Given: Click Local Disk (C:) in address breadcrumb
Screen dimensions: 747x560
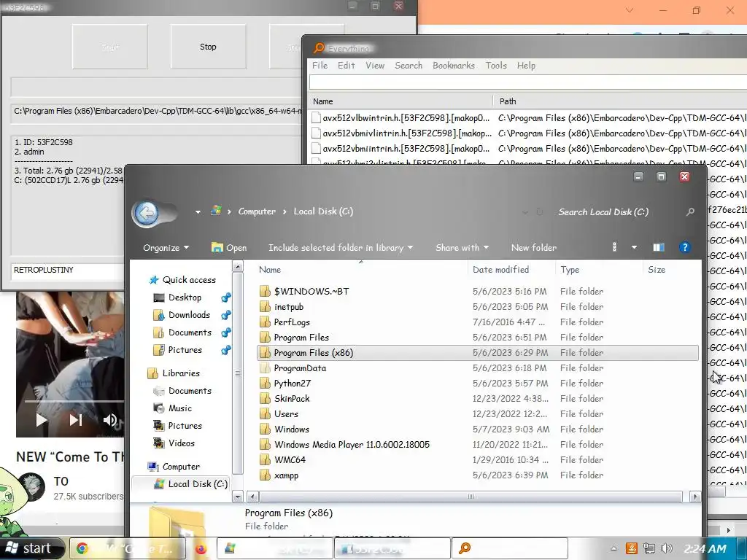Looking at the screenshot, I should pyautogui.click(x=323, y=211).
